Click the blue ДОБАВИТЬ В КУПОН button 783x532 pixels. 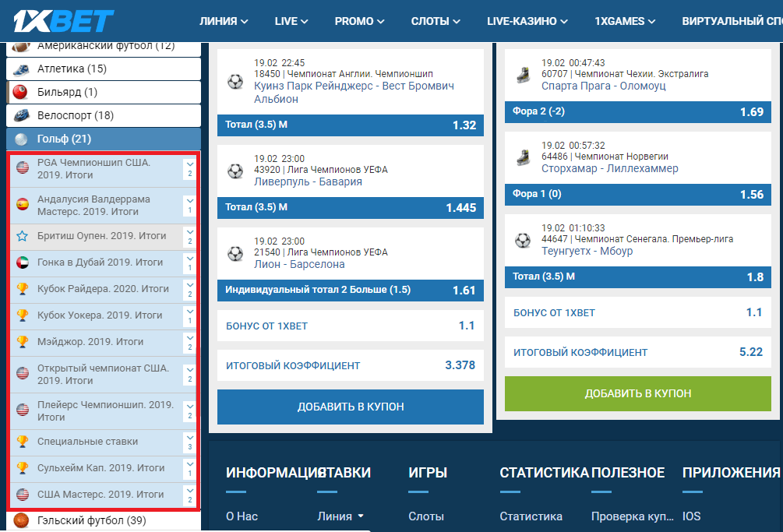click(351, 407)
